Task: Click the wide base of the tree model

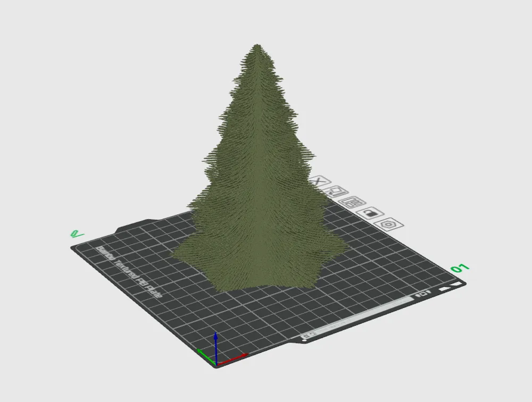Action: pyautogui.click(x=260, y=265)
